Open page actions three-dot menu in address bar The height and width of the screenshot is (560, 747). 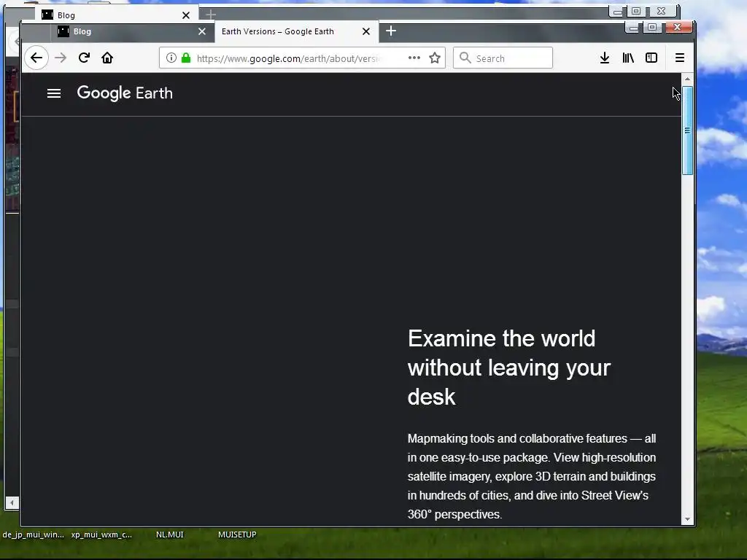pos(414,58)
